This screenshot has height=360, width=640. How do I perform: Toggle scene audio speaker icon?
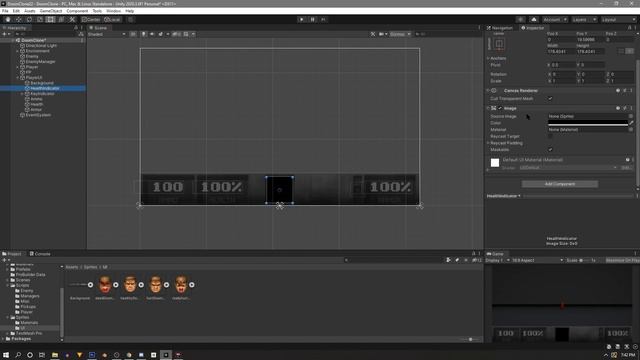pyautogui.click(x=152, y=34)
